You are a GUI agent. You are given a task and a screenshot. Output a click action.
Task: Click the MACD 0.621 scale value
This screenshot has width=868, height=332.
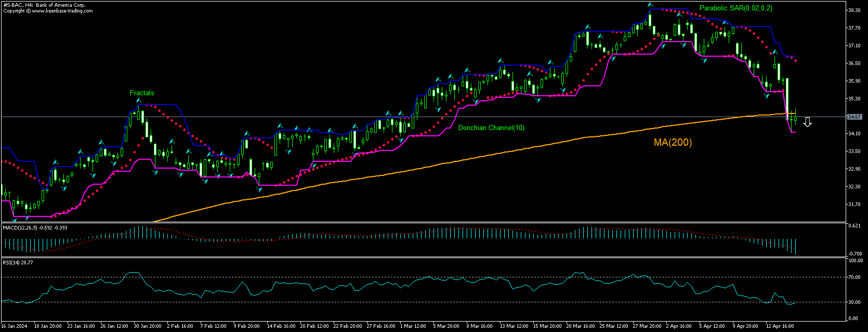click(x=854, y=226)
